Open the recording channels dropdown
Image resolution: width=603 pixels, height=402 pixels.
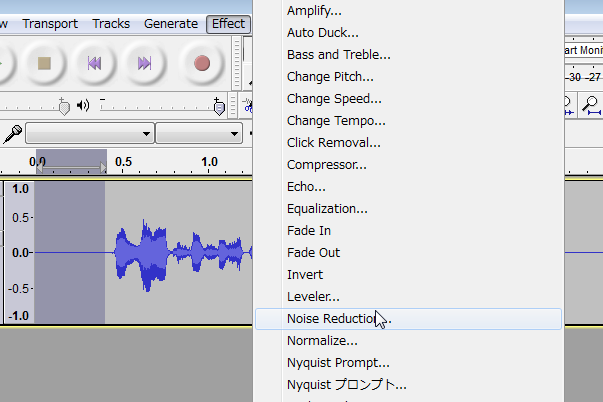[x=199, y=133]
